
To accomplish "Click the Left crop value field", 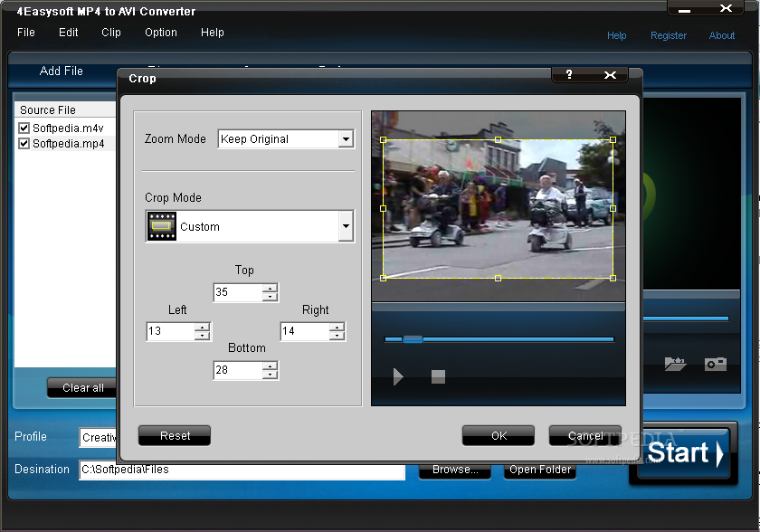I will click(171, 331).
